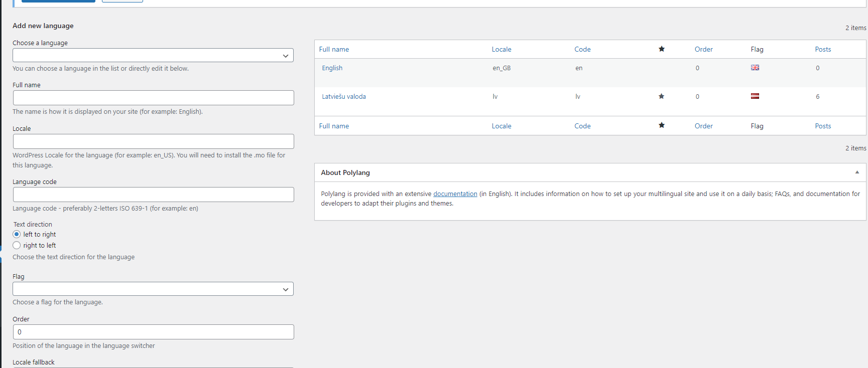Sort languages by Code column header
The width and height of the screenshot is (868, 368).
pyautogui.click(x=582, y=49)
